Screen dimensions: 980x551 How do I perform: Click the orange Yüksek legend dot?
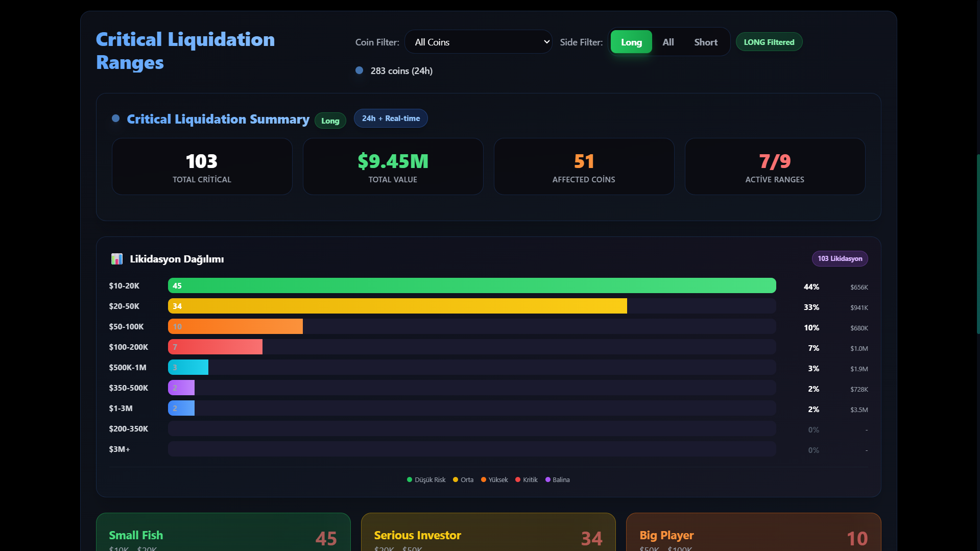pyautogui.click(x=484, y=480)
